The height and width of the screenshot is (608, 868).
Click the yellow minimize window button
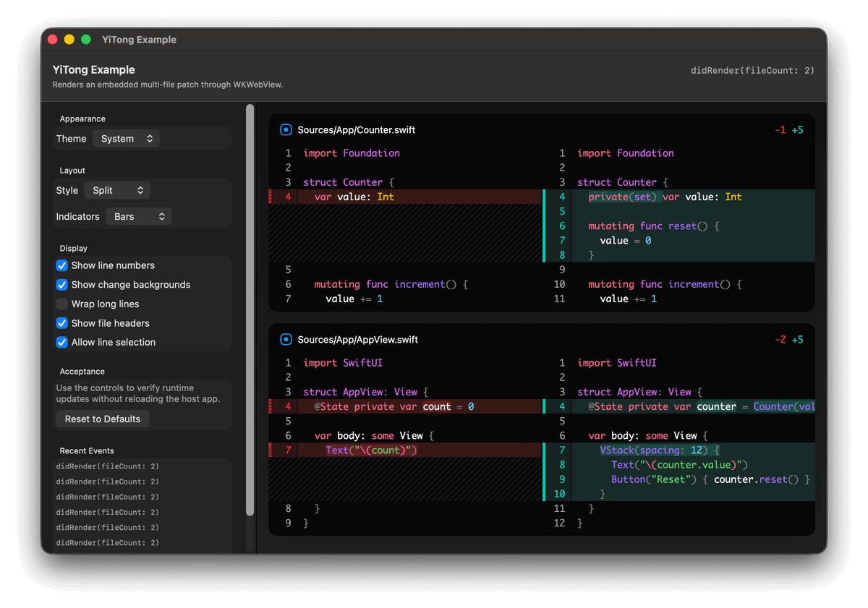click(x=69, y=40)
